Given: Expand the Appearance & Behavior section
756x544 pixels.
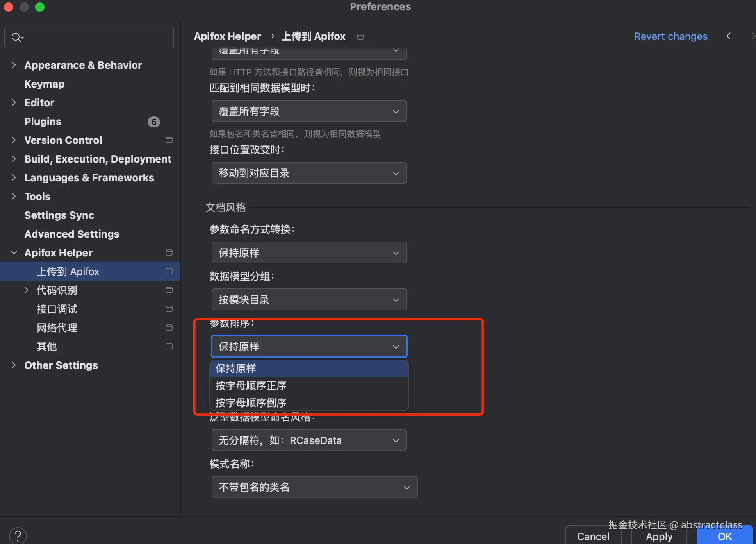Looking at the screenshot, I should pos(14,65).
